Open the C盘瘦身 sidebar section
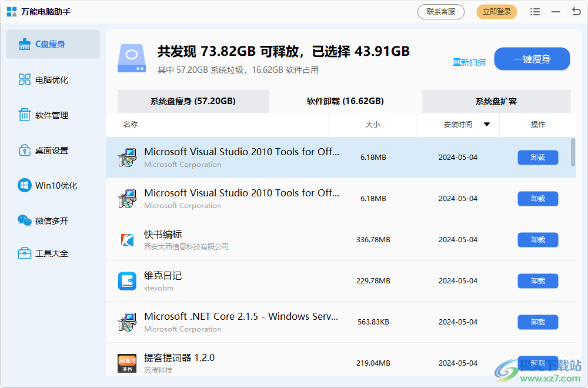 coord(52,44)
